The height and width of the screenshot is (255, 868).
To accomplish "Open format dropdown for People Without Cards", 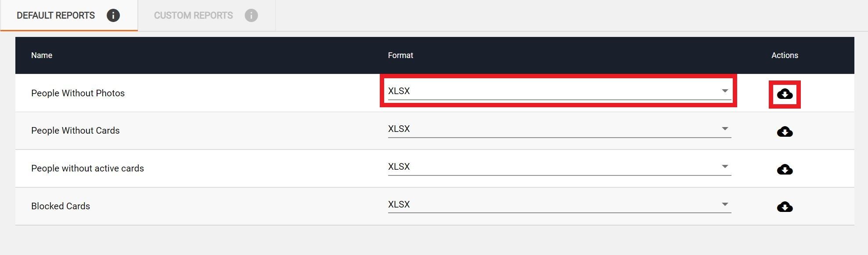I will point(559,129).
